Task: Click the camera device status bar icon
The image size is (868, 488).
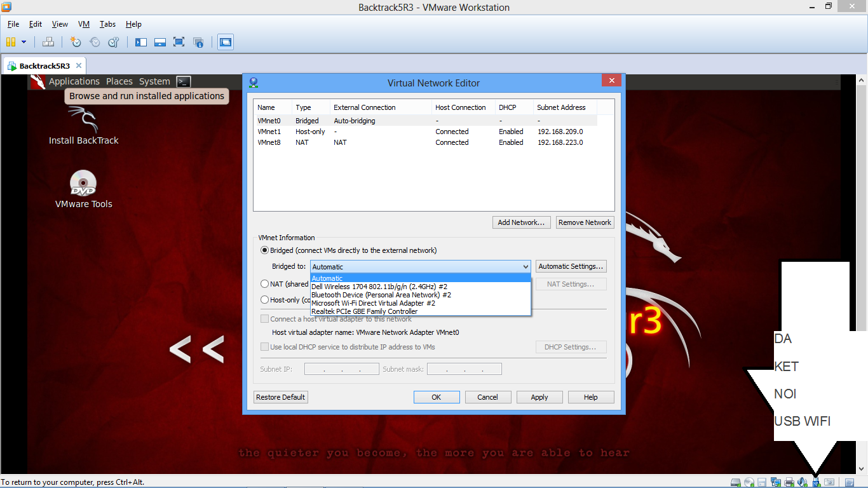Action: [829, 482]
